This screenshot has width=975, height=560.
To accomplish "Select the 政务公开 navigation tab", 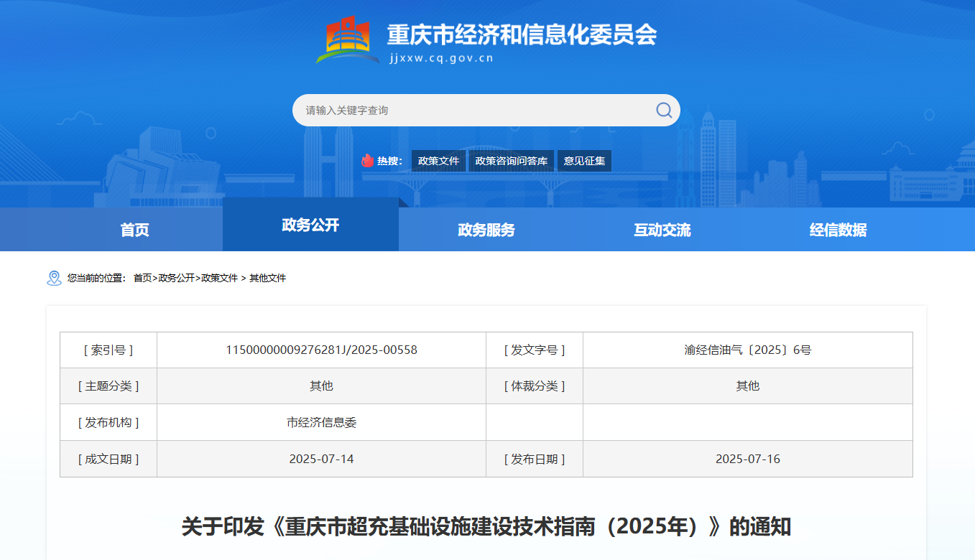I will 310,225.
